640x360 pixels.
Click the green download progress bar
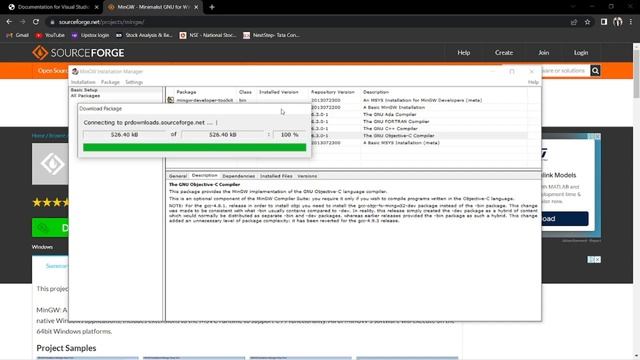point(194,147)
